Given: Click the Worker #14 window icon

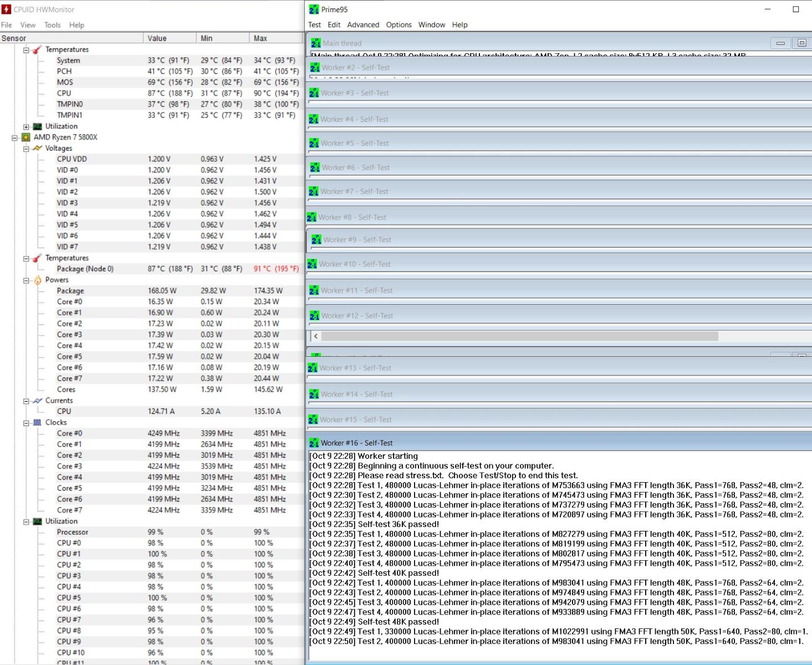Looking at the screenshot, I should [314, 394].
